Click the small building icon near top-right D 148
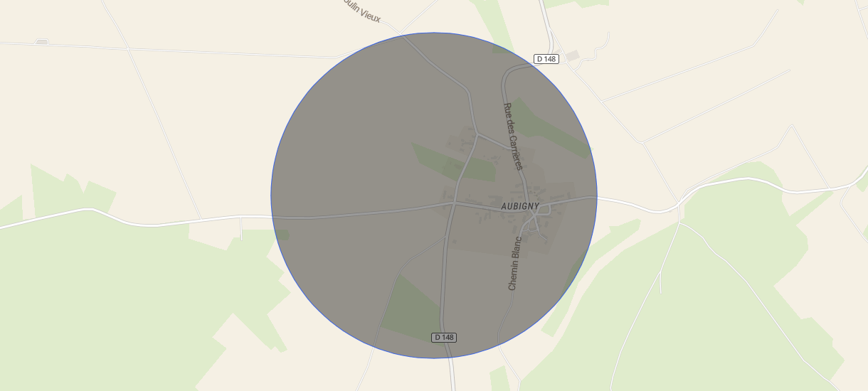The image size is (868, 391). click(x=573, y=55)
